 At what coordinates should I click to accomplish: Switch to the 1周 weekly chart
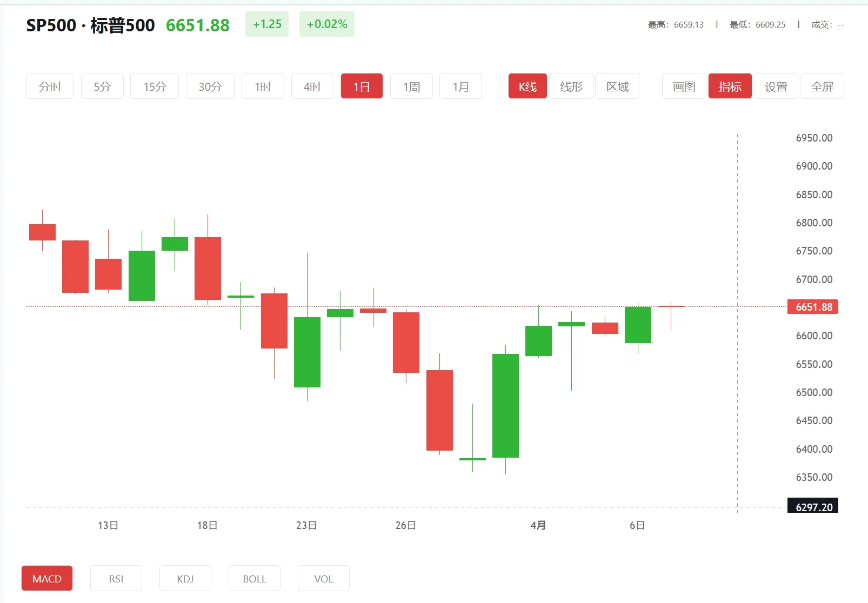click(x=411, y=86)
